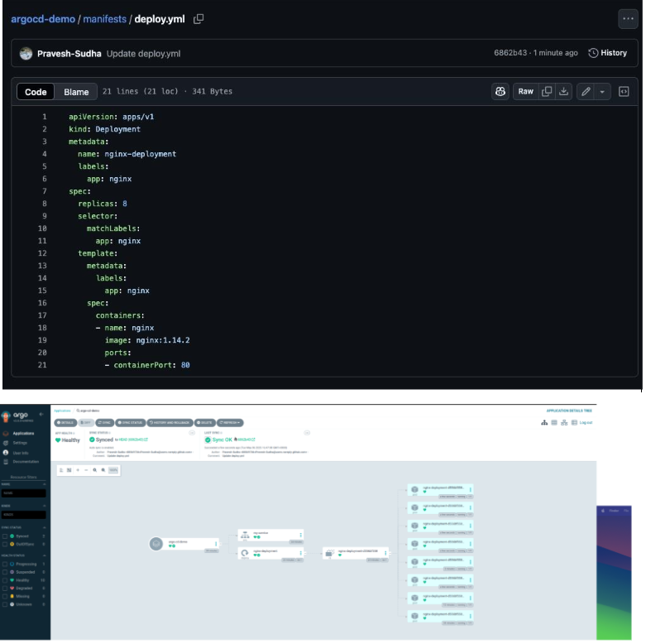Check the Suspended health filter

click(5, 572)
